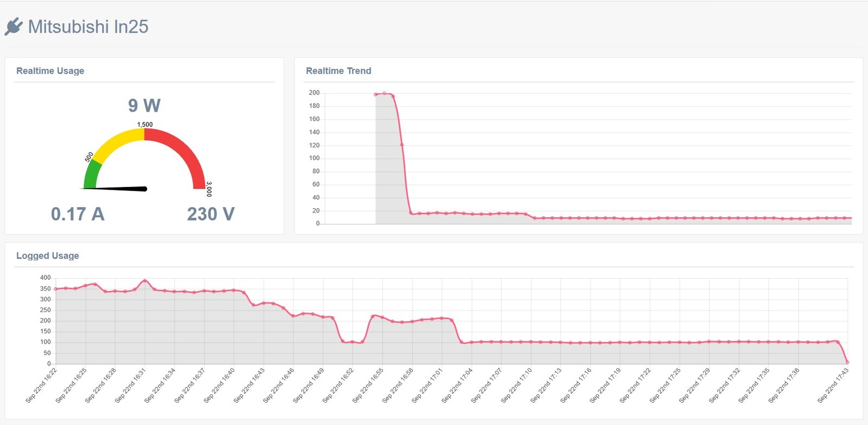Click the Sep 22nd 17:32 time label
Viewport: 868px width, 425px height.
pos(724,385)
